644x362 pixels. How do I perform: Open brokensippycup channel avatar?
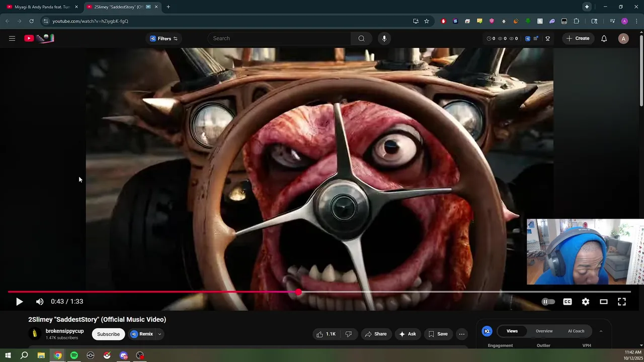click(35, 334)
